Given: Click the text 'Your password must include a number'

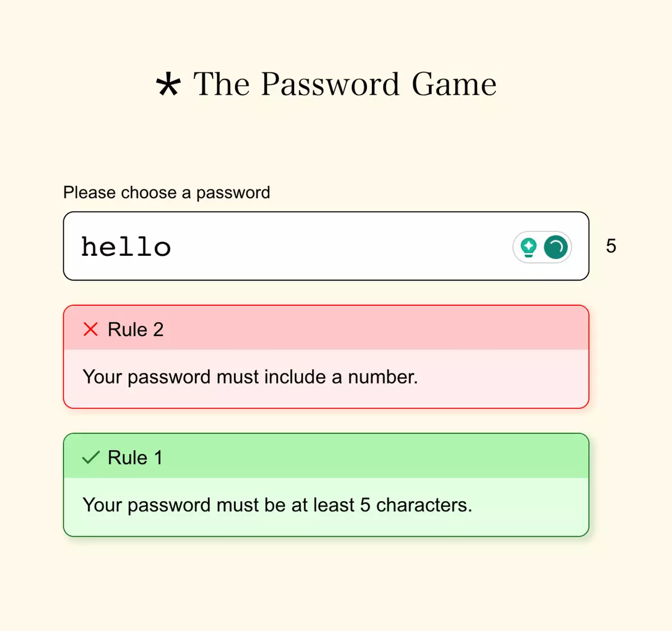Looking at the screenshot, I should pyautogui.click(x=250, y=377).
